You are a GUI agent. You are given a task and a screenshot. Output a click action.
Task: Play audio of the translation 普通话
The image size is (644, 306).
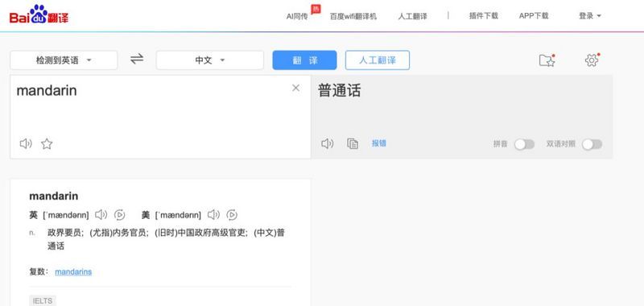[328, 143]
